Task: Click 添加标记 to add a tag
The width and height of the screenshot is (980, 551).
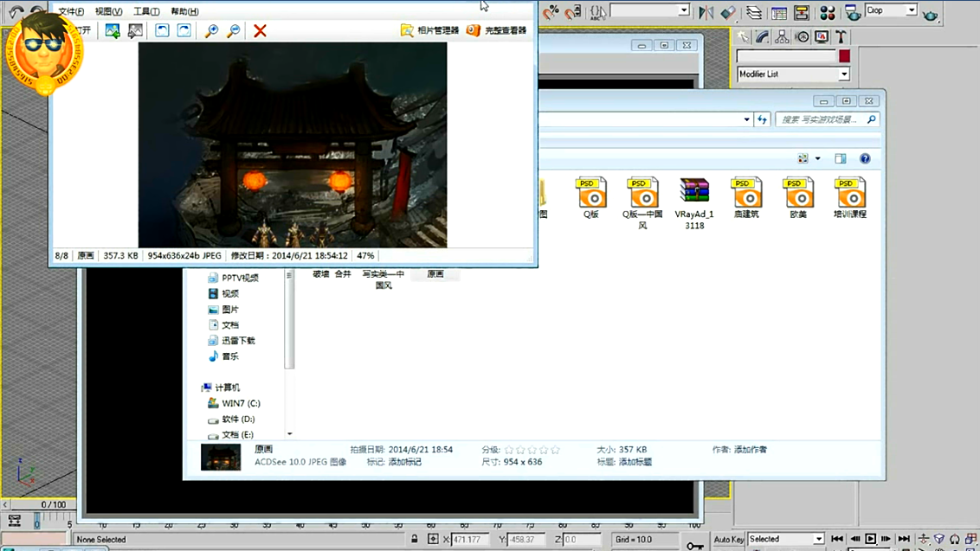Action: click(405, 462)
